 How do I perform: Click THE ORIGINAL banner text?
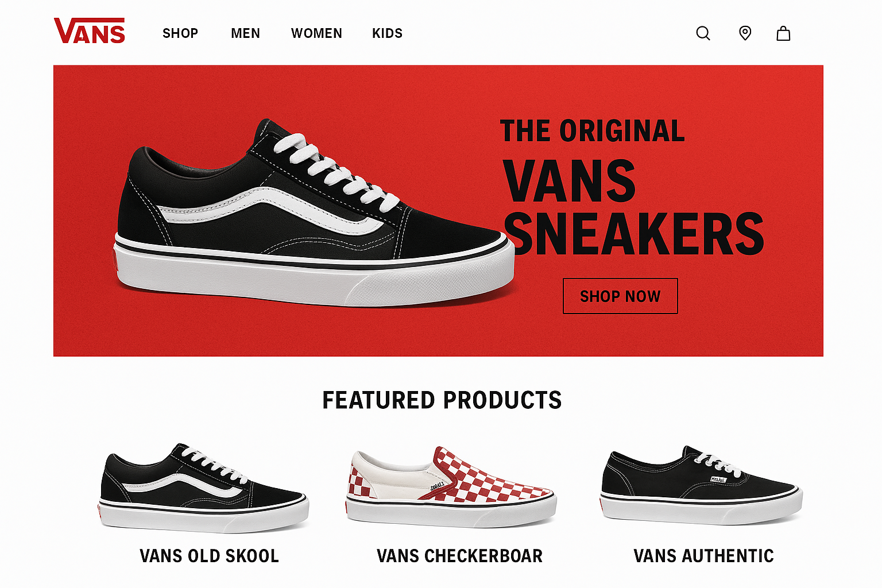click(x=592, y=131)
